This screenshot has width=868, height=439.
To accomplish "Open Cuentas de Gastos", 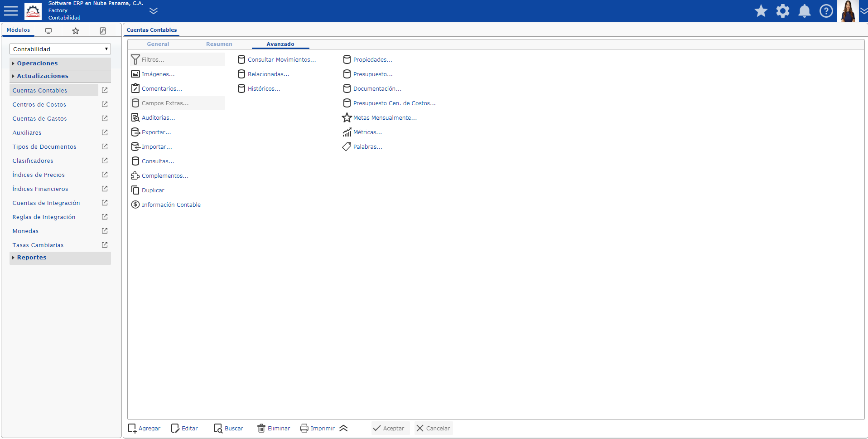I will pyautogui.click(x=39, y=118).
